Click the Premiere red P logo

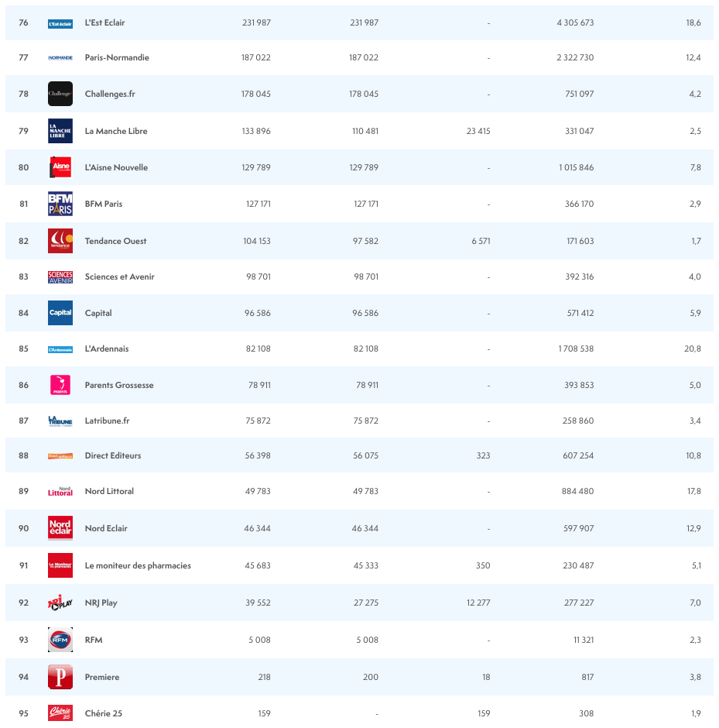pyautogui.click(x=60, y=677)
